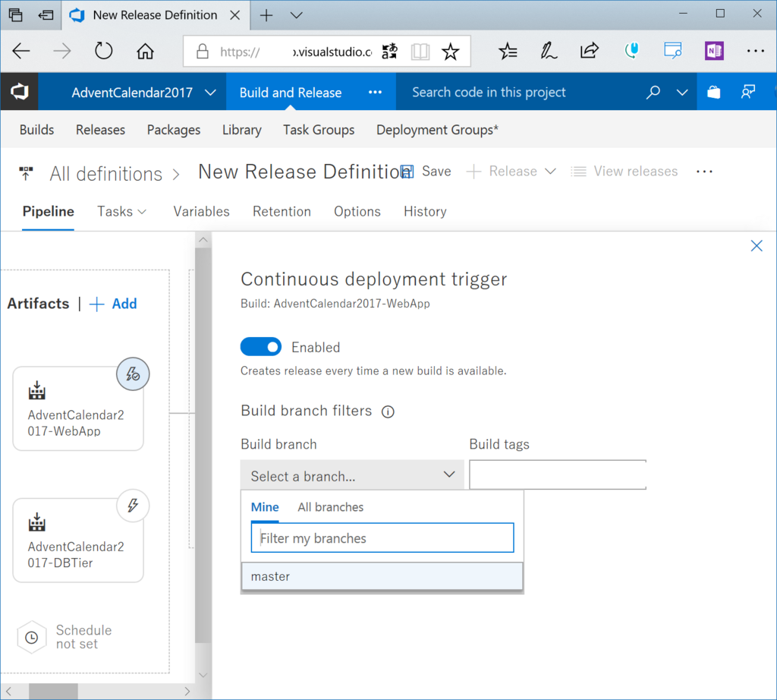Open the favorites hub icon
The width and height of the screenshot is (777, 700).
click(508, 51)
